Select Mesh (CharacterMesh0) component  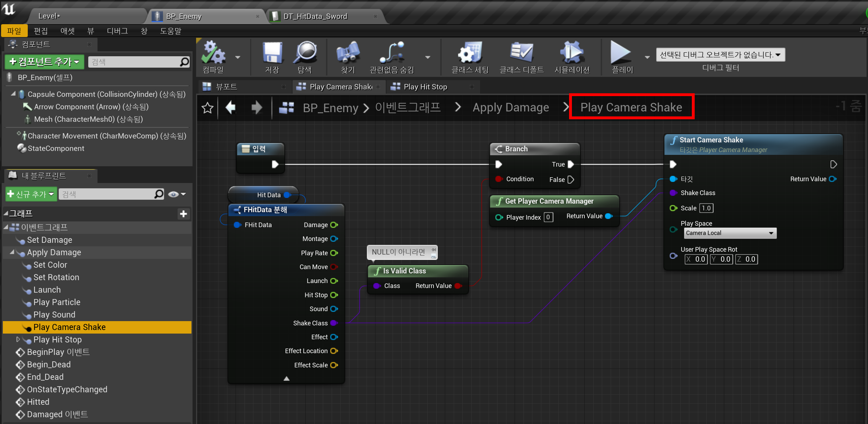(x=88, y=119)
